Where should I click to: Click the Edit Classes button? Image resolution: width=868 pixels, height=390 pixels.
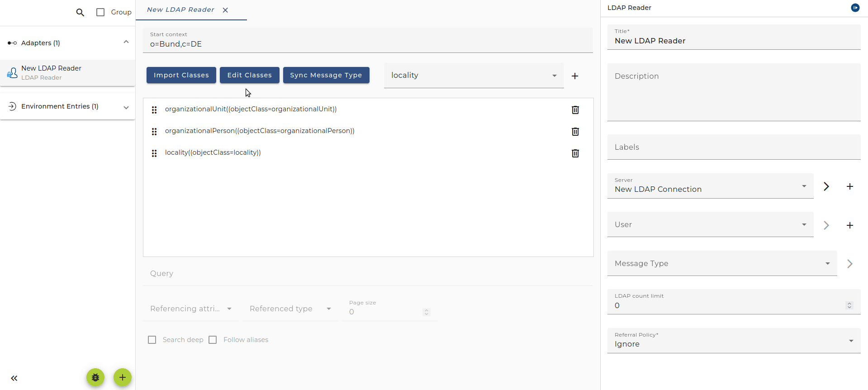[x=250, y=75]
